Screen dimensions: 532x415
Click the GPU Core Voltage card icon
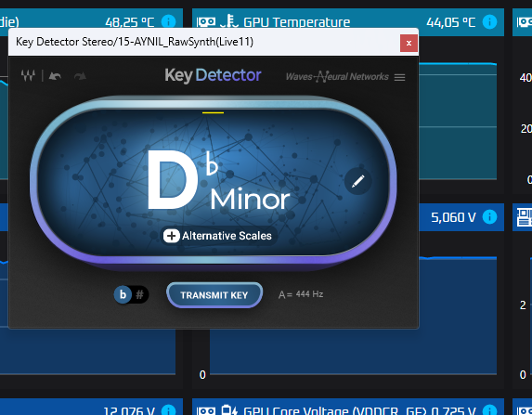pyautogui.click(x=206, y=410)
